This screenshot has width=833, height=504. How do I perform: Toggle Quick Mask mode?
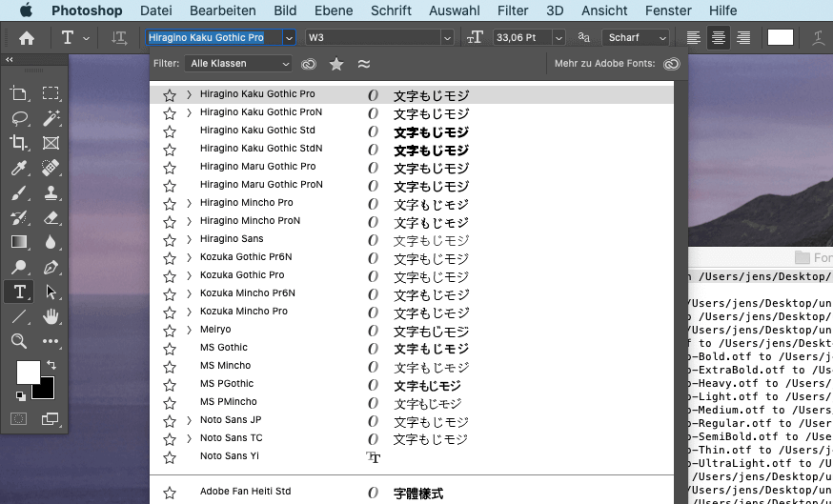19,419
